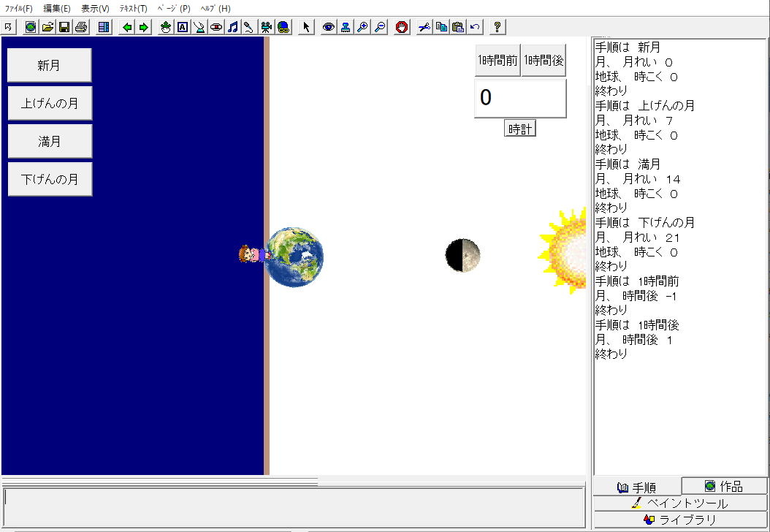Viewport: 770px width, 532px height.
Task: Open the ファイル(F) menu
Action: 18,9
